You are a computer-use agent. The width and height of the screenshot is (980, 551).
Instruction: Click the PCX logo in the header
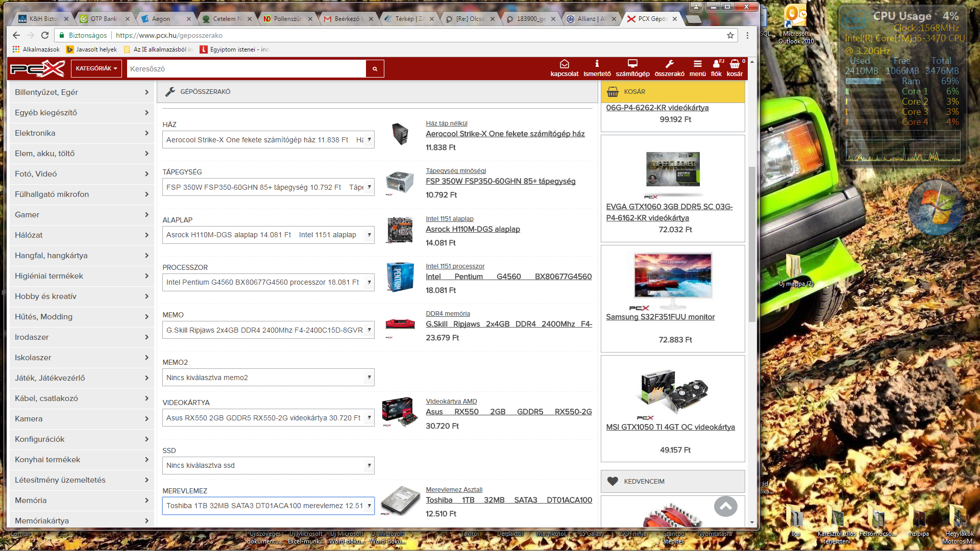point(38,68)
